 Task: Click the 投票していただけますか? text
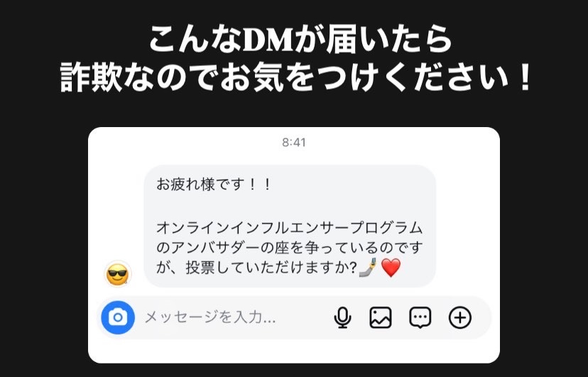271,268
